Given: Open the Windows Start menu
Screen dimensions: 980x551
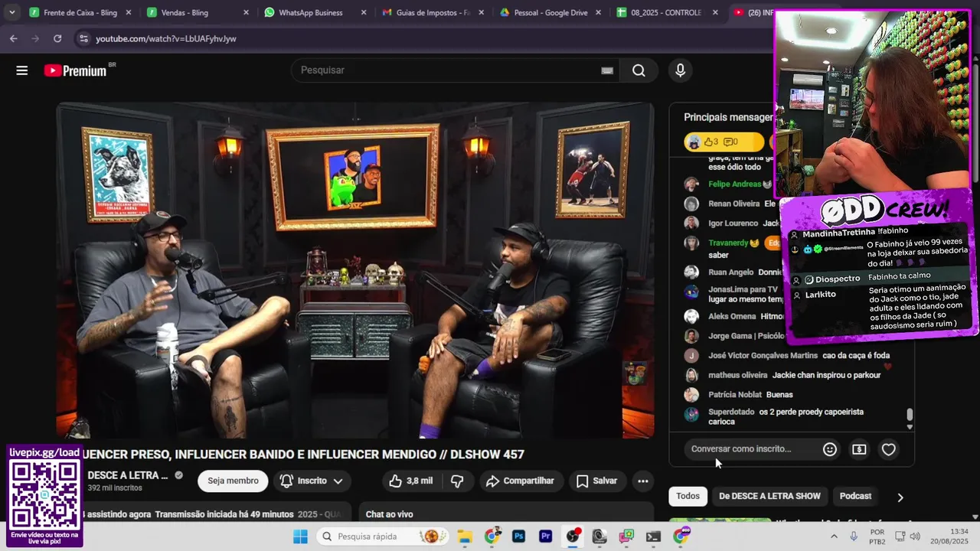Looking at the screenshot, I should click(300, 536).
